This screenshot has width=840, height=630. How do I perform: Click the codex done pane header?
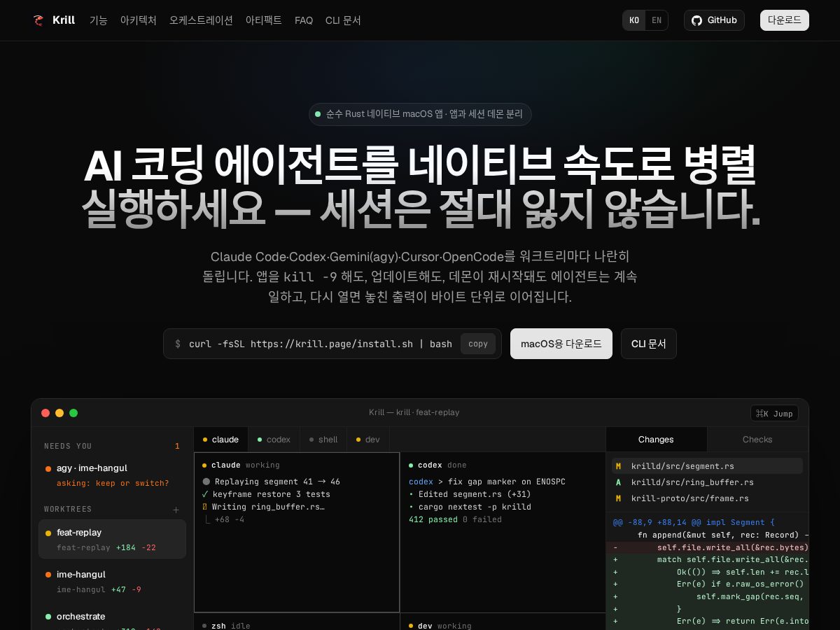(x=437, y=465)
